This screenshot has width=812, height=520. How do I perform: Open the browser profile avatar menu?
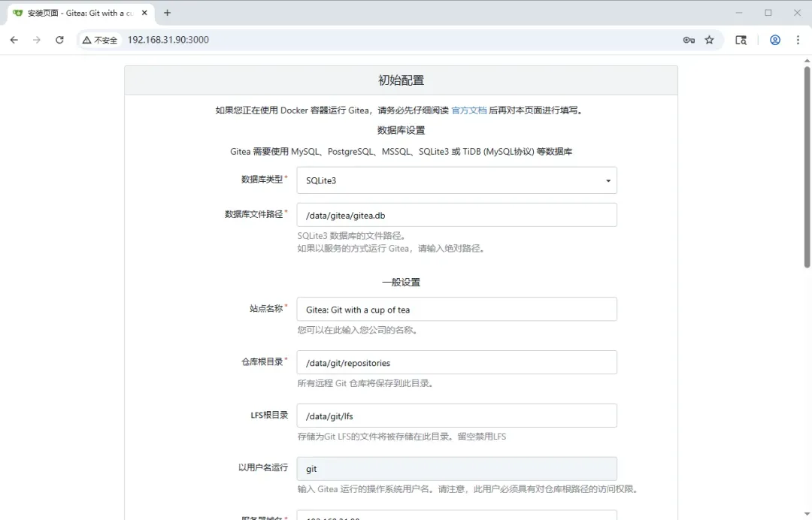(775, 40)
